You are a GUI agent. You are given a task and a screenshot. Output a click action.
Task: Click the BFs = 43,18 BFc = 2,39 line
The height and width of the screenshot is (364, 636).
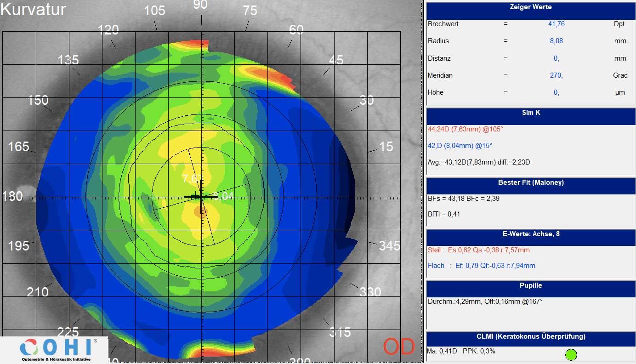(464, 199)
